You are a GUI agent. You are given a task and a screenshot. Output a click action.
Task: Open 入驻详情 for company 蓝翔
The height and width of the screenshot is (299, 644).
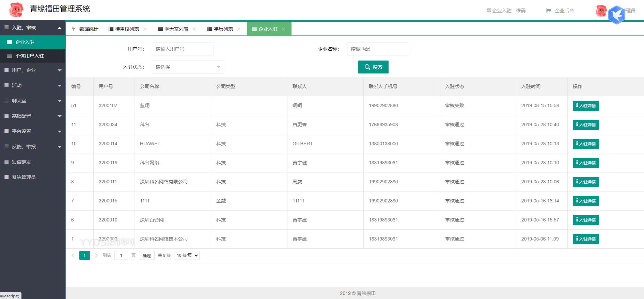pyautogui.click(x=586, y=106)
